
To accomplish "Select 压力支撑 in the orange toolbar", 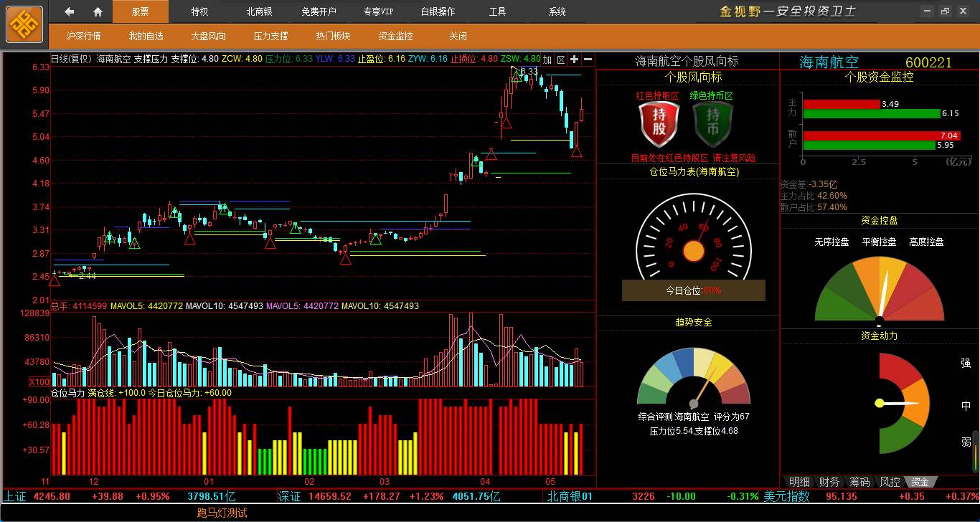I will coord(270,36).
